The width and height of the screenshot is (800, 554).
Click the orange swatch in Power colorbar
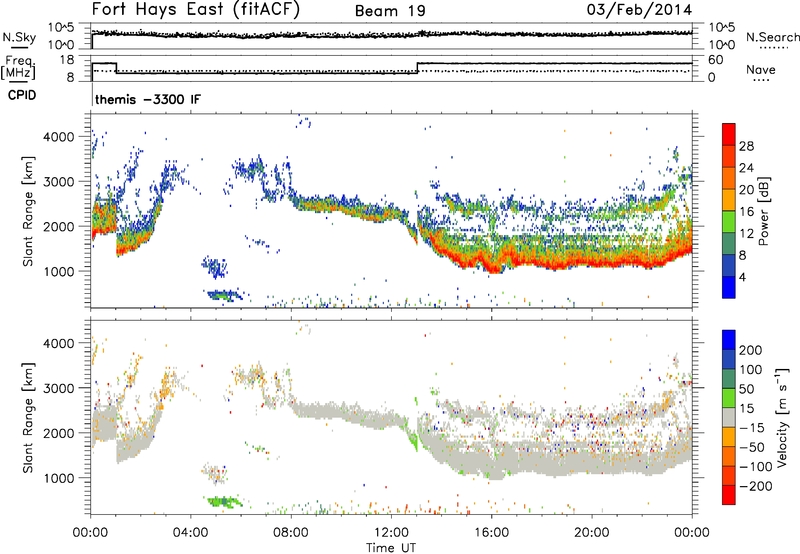point(729,178)
